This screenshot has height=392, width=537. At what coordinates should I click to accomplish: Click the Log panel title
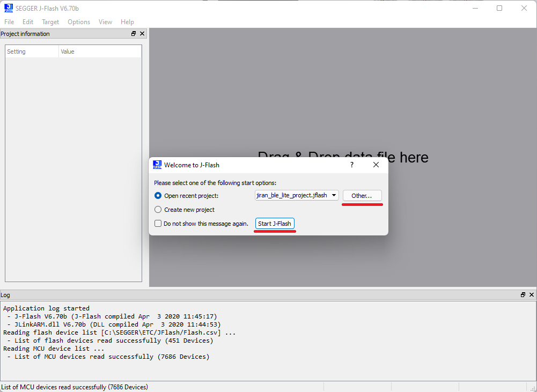click(x=5, y=295)
